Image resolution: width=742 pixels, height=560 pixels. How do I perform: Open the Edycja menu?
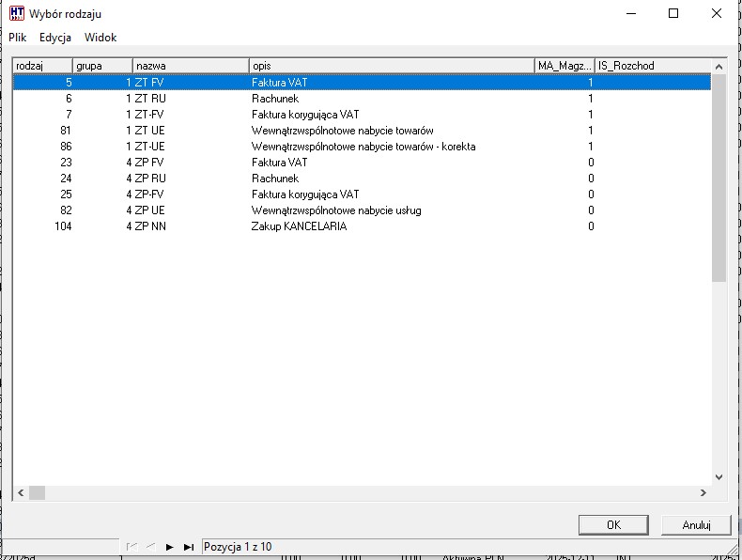[x=55, y=38]
